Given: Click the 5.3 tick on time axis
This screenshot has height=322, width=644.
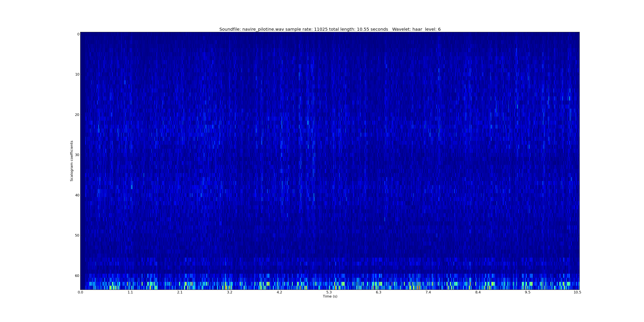Looking at the screenshot, I should (x=329, y=292).
